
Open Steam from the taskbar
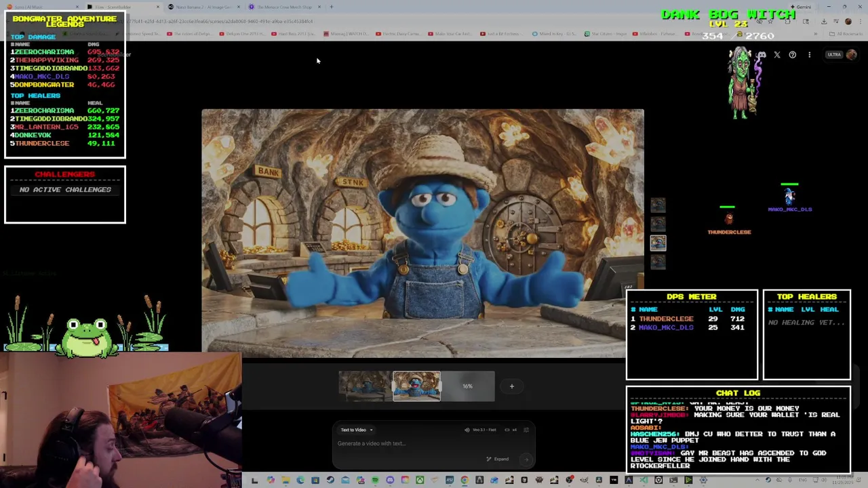pos(330,481)
